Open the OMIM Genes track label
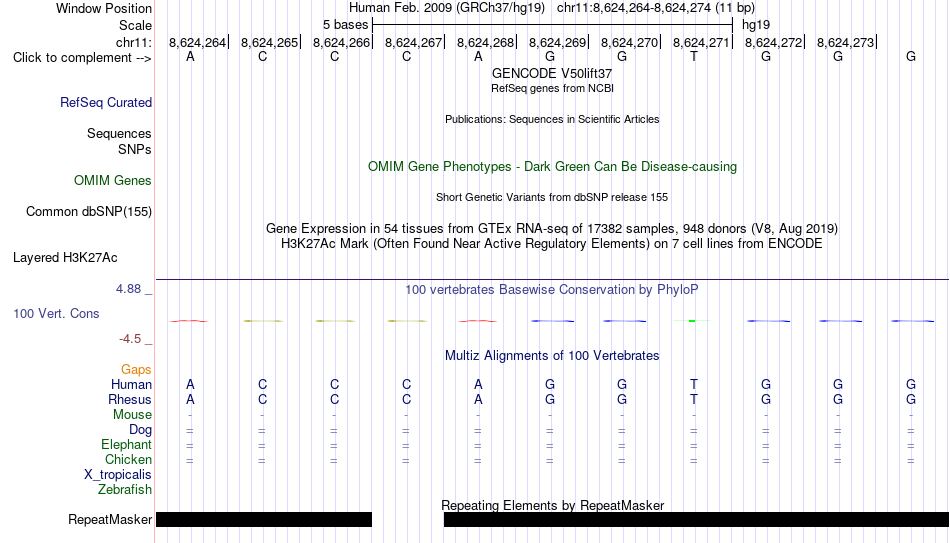The height and width of the screenshot is (543, 950). 113,181
